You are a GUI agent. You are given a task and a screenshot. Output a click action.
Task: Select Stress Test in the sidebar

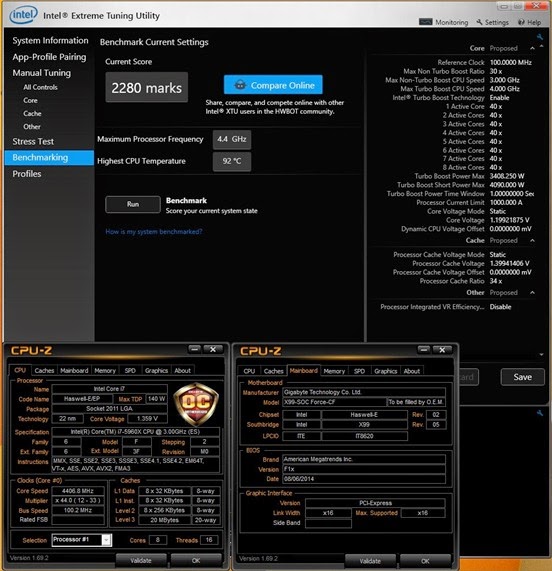coord(33,141)
